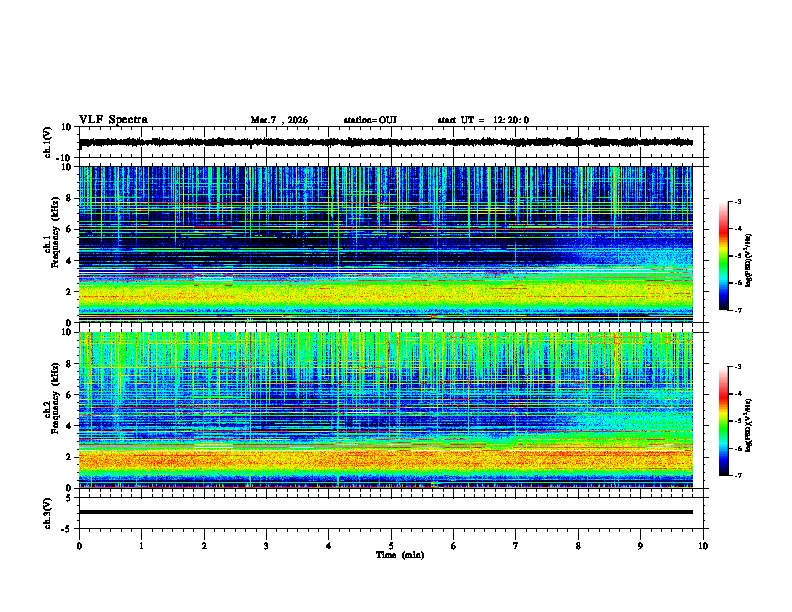This screenshot has height=612, width=792.
Task: Click the "-5" tick on ch.3(V) axis
Action: 68,529
